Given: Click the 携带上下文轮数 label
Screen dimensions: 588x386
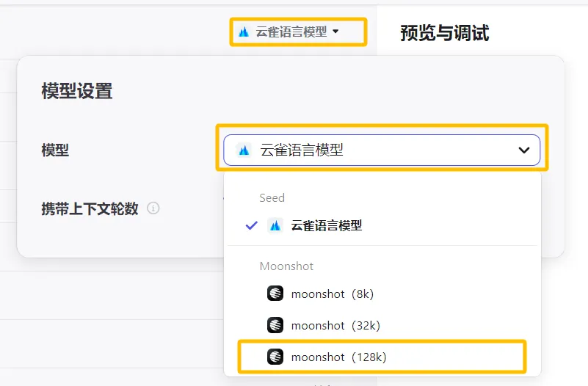Looking at the screenshot, I should [90, 208].
